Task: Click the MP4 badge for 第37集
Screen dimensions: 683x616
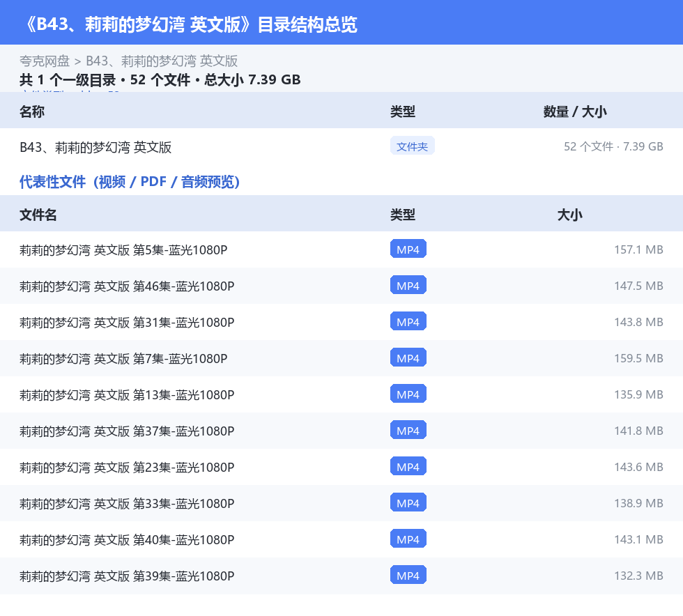Action: coord(408,430)
